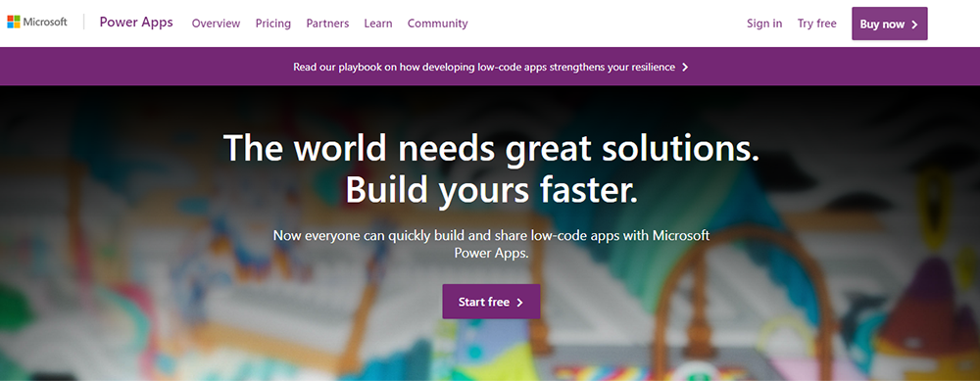The height and width of the screenshot is (381, 980).
Task: Click the headline "The world needs great solutions."
Action: 491,149
